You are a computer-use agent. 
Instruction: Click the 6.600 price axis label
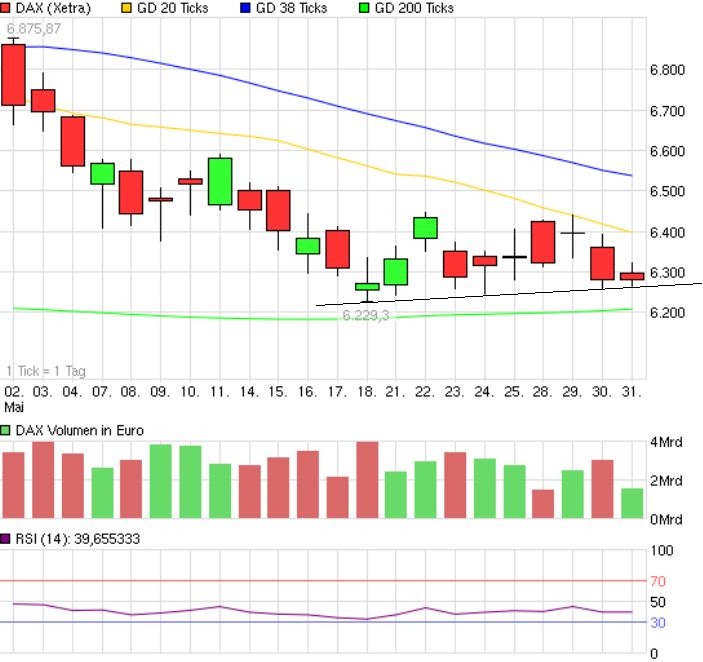point(668,151)
